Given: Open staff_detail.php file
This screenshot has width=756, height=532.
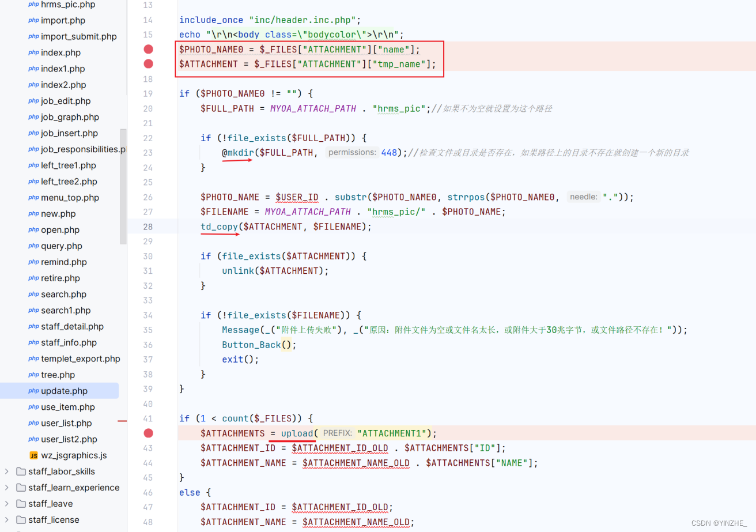Looking at the screenshot, I should (x=73, y=327).
